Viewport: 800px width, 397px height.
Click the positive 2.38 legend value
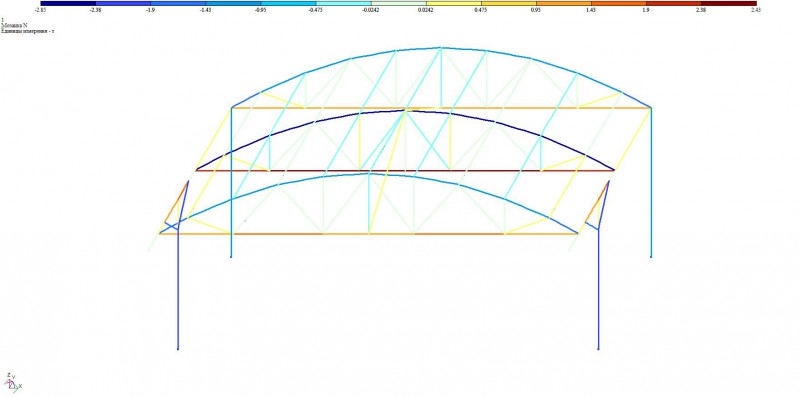click(702, 10)
